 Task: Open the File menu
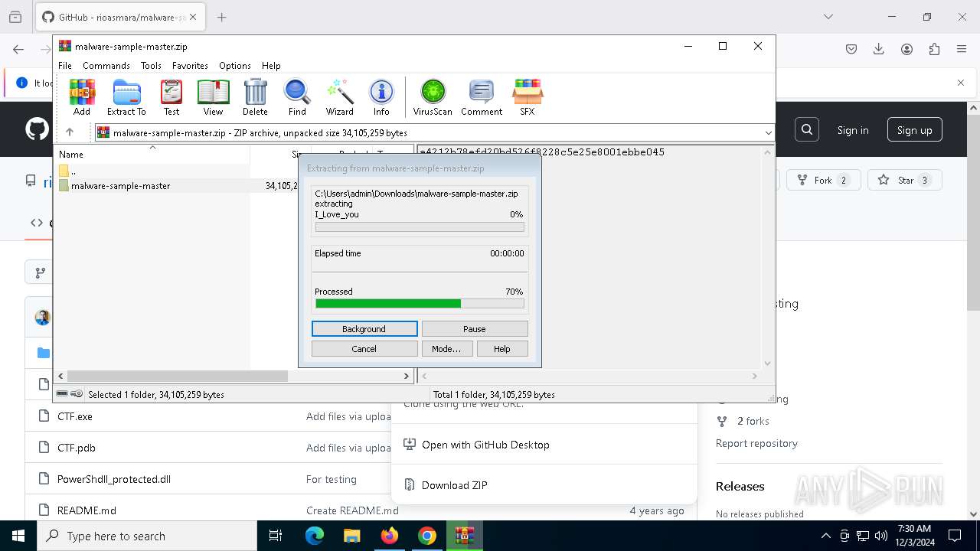[x=65, y=66]
